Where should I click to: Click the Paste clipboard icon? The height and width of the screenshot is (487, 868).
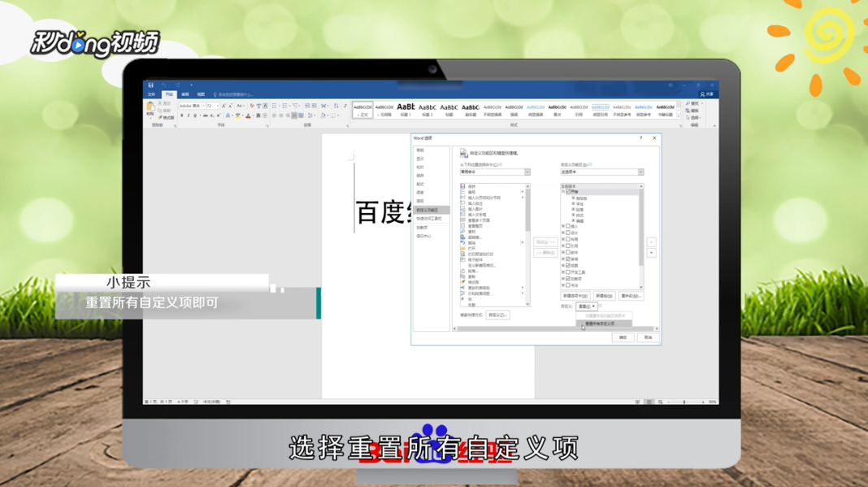150,106
